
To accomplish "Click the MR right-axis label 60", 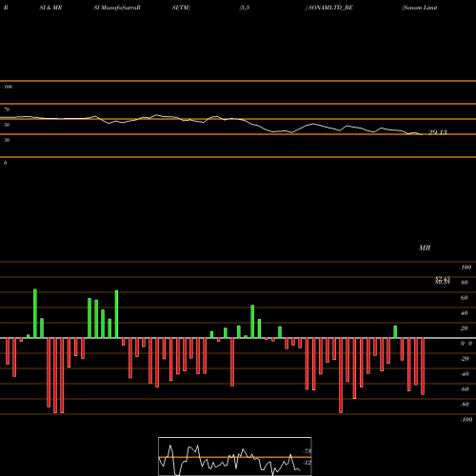I will point(464,298).
